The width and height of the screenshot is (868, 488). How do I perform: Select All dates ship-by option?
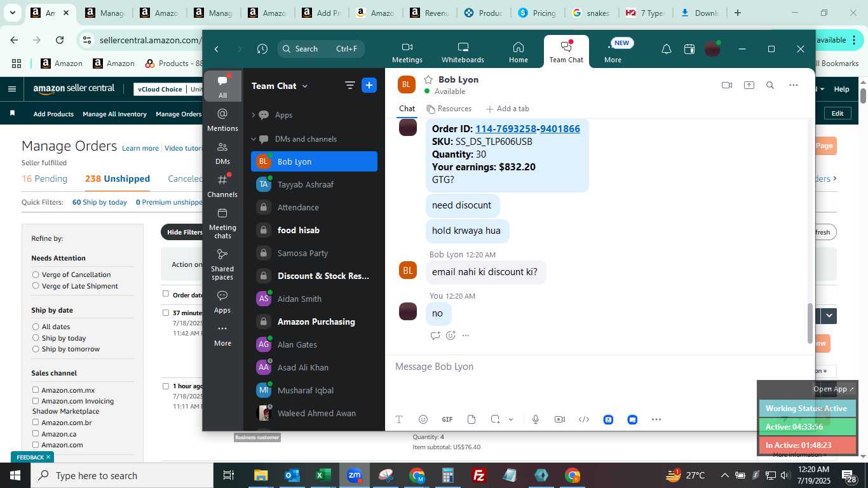[x=36, y=327]
